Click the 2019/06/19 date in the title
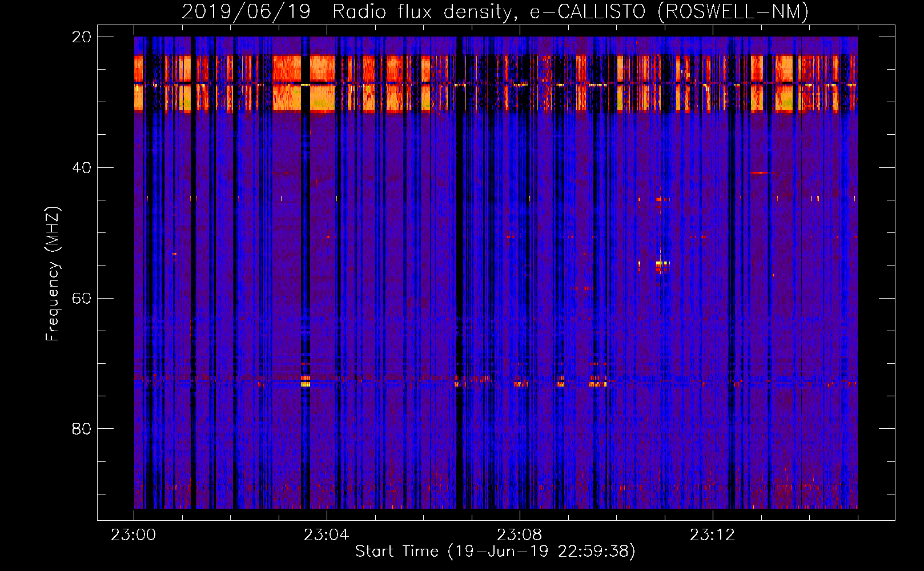Screen dimensions: 924x571 click(x=246, y=12)
